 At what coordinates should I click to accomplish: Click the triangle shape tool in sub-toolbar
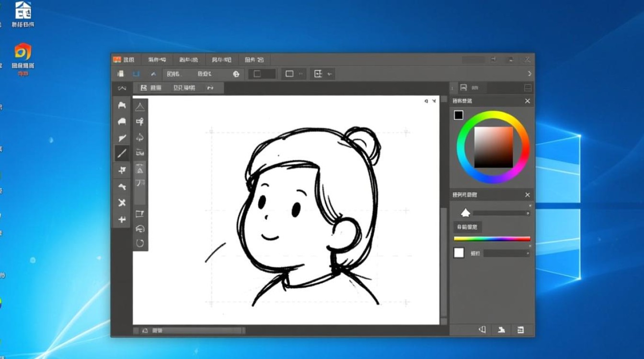140,107
